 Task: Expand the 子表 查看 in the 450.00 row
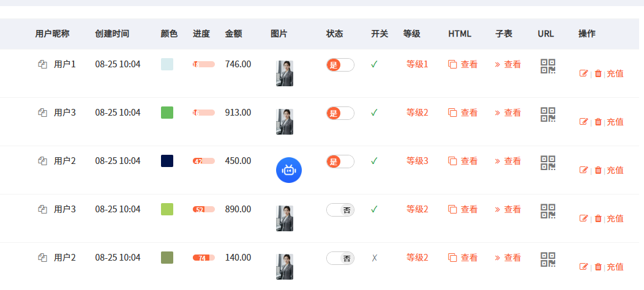click(x=507, y=161)
